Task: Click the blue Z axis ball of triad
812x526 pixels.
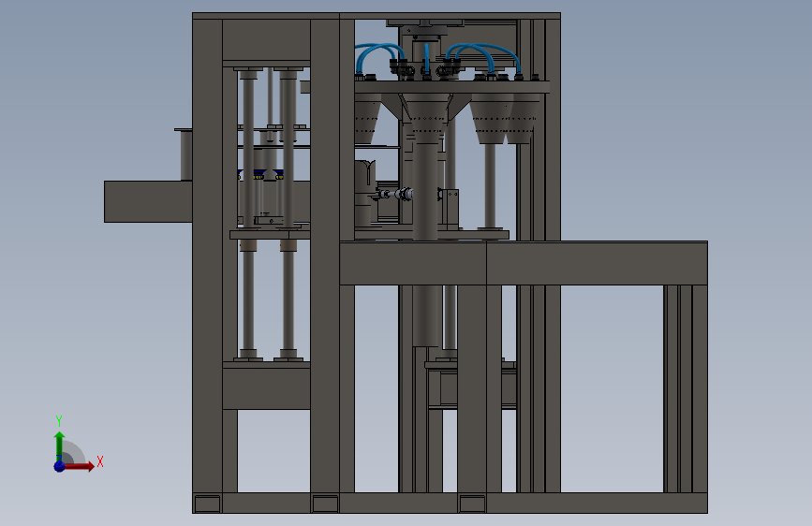Action: point(59,466)
